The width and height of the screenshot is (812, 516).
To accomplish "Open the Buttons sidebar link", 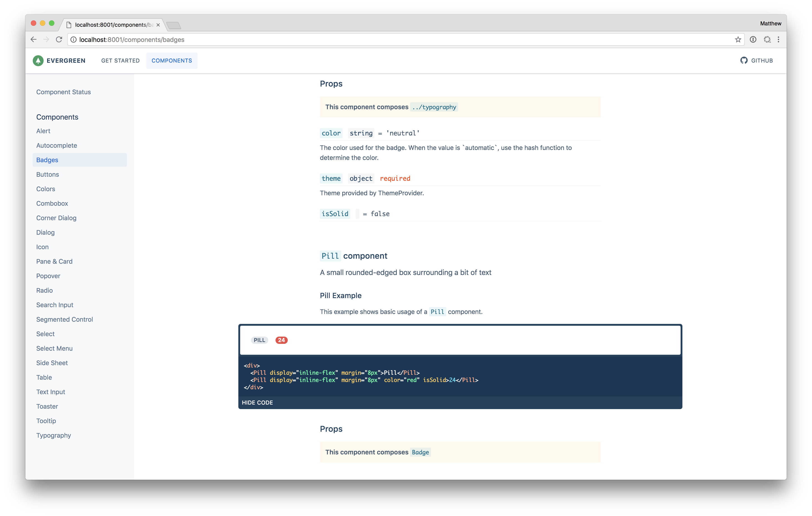I will [x=48, y=174].
